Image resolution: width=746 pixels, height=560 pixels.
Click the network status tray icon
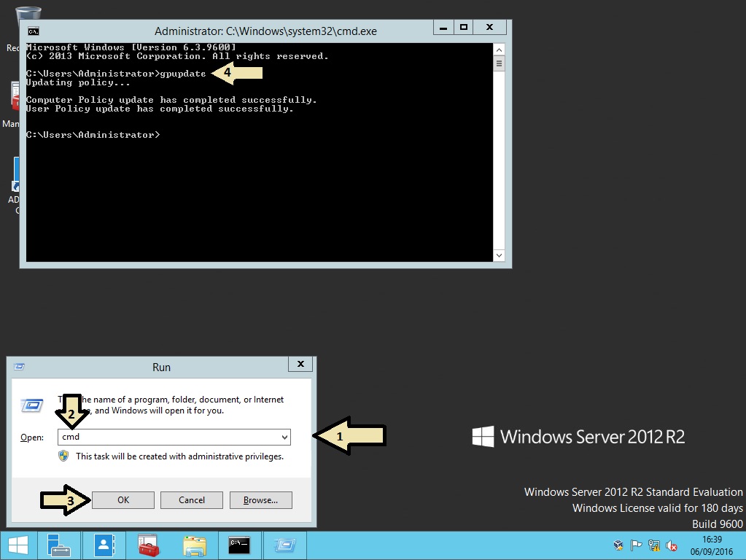coord(654,545)
